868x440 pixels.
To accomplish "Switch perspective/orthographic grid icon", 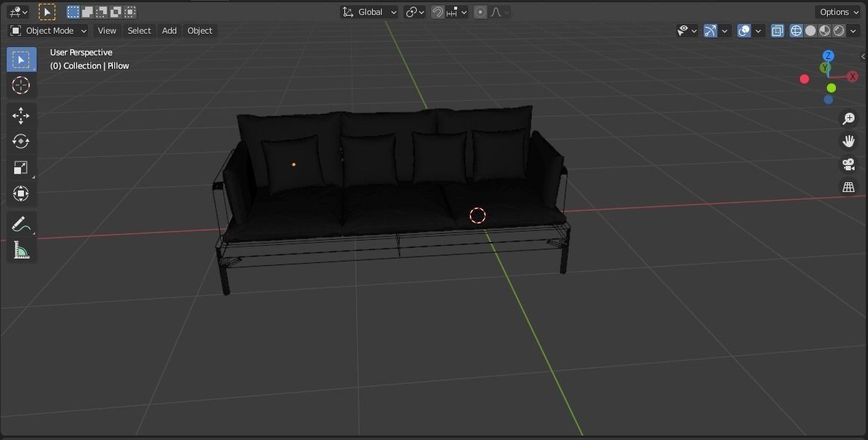I will [x=848, y=187].
